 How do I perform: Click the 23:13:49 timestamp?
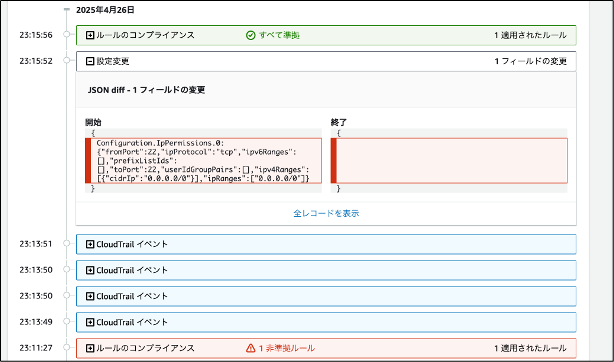coord(36,322)
